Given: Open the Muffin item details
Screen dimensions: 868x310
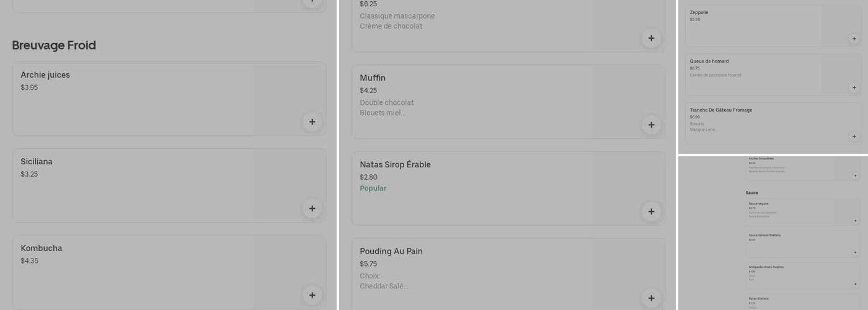Looking at the screenshot, I should pos(373,78).
